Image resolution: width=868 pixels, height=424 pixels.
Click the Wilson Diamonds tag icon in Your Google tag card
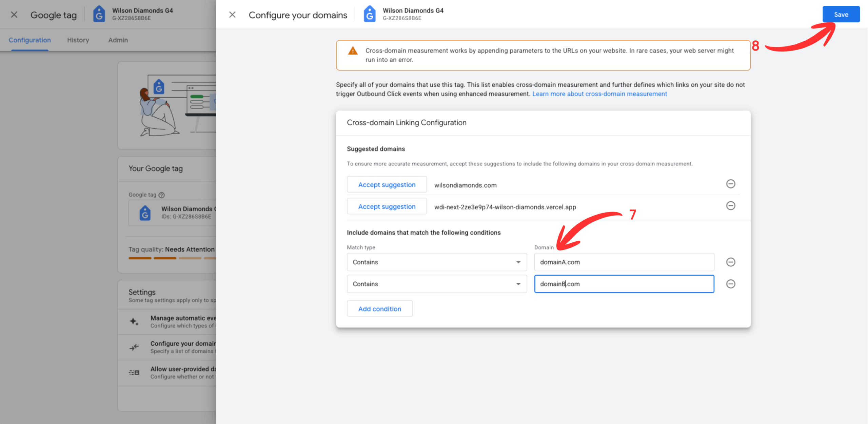[x=145, y=213]
